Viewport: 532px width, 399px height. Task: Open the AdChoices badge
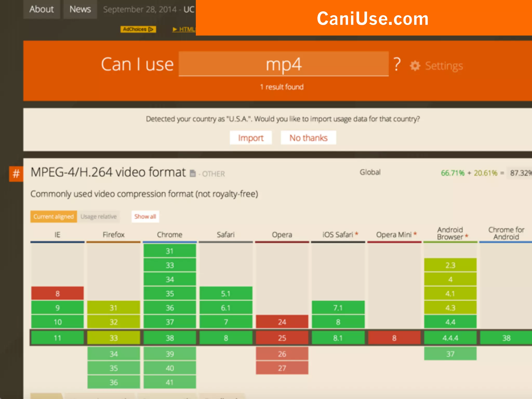click(x=138, y=29)
